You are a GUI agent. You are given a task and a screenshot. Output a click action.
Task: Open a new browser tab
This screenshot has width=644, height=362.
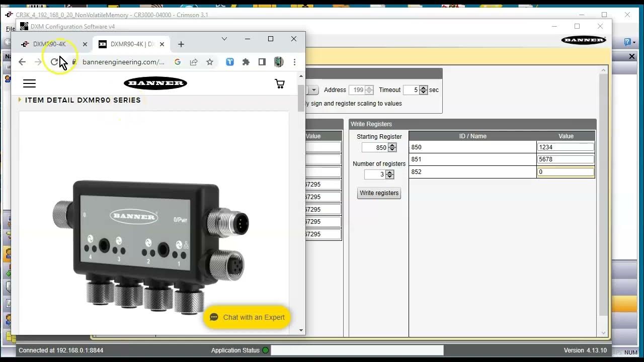pos(181,44)
